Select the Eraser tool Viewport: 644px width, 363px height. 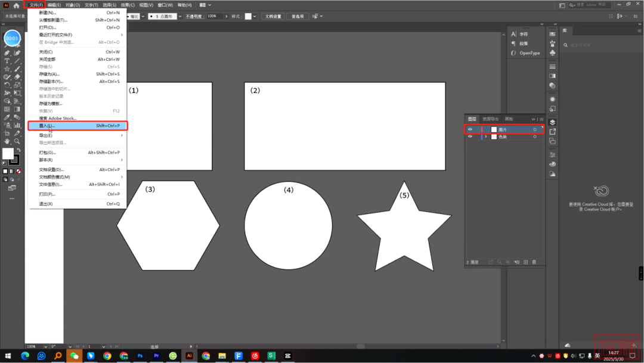(x=17, y=77)
